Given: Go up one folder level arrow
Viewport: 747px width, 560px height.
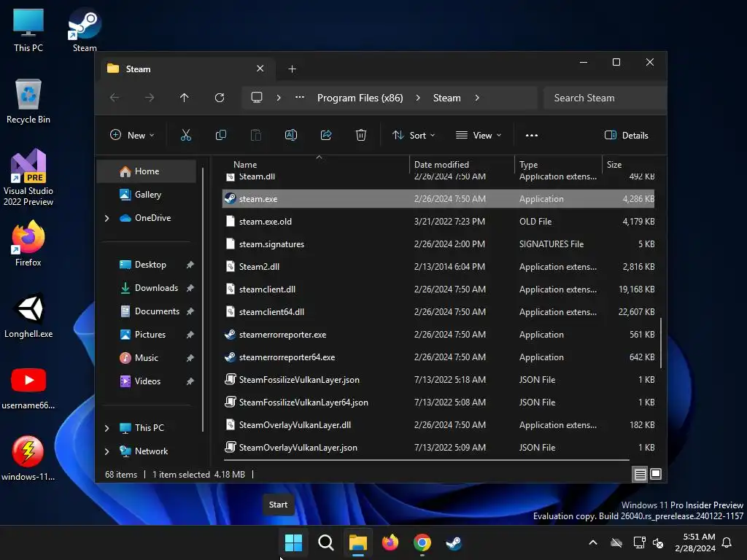Looking at the screenshot, I should [x=185, y=98].
